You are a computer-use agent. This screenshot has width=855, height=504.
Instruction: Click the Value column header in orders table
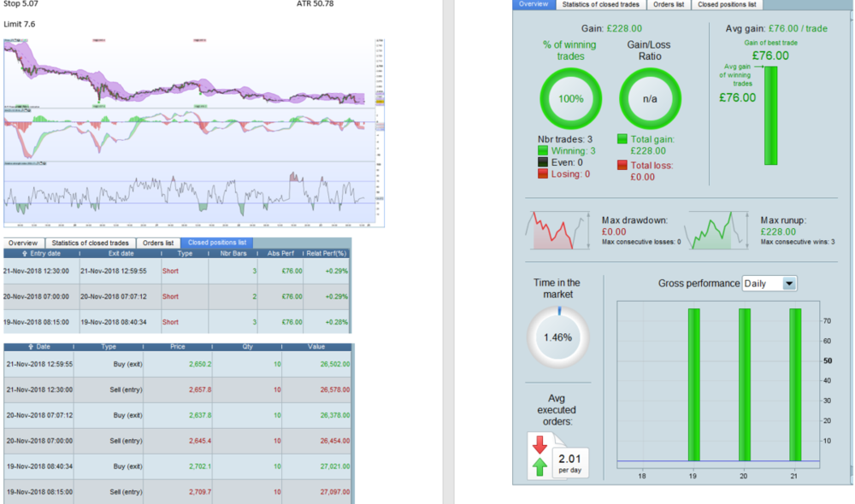[316, 347]
